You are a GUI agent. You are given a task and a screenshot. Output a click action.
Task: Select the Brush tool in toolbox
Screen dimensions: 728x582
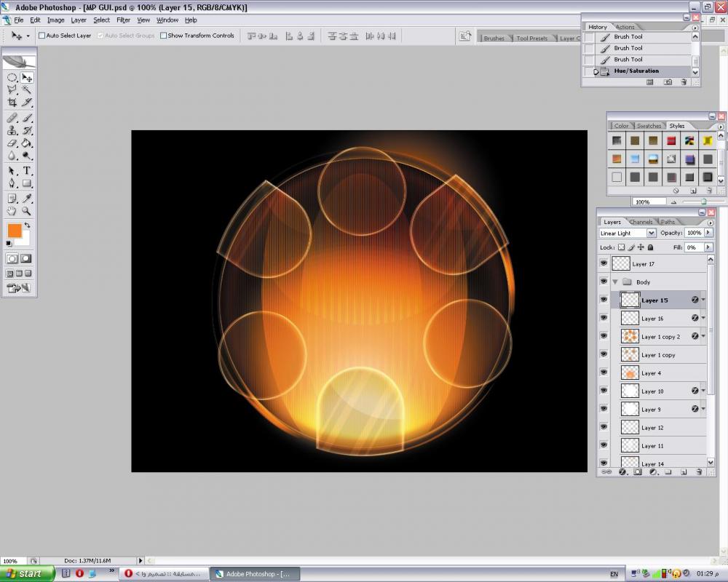[26, 118]
